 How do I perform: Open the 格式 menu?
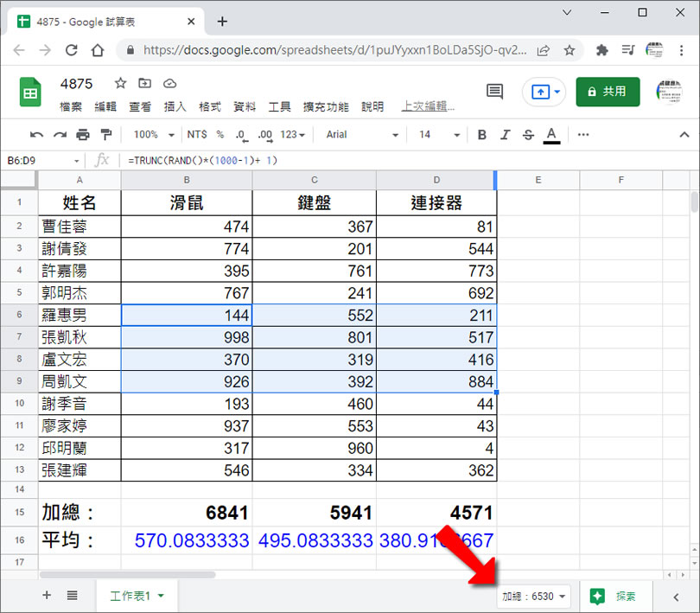click(210, 107)
